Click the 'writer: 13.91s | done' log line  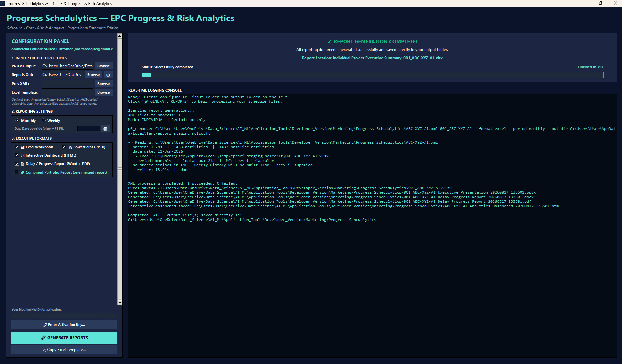point(163,170)
